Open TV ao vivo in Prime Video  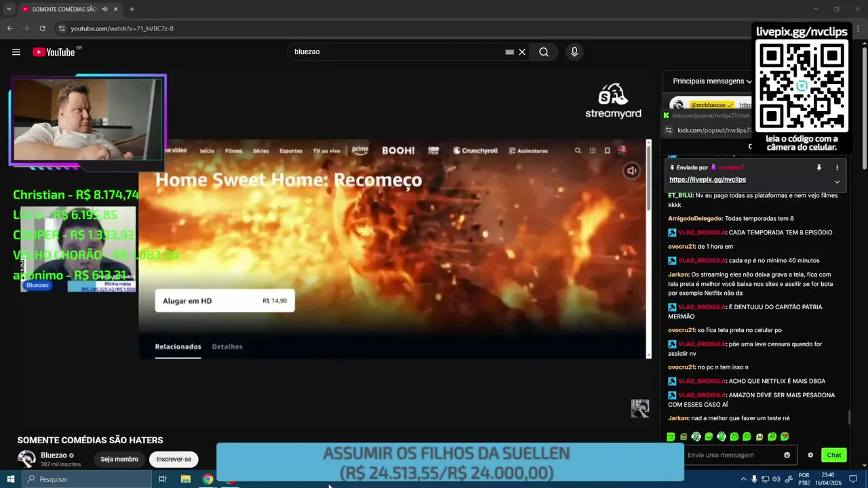coord(326,150)
